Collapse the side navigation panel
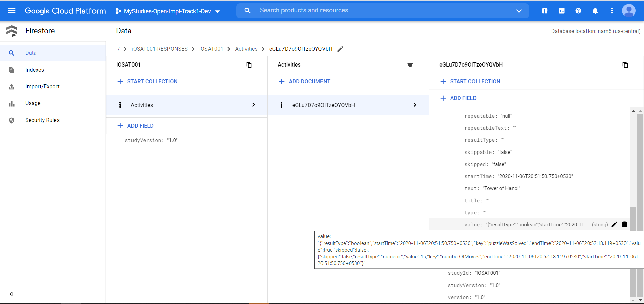The image size is (644, 304). point(12,294)
